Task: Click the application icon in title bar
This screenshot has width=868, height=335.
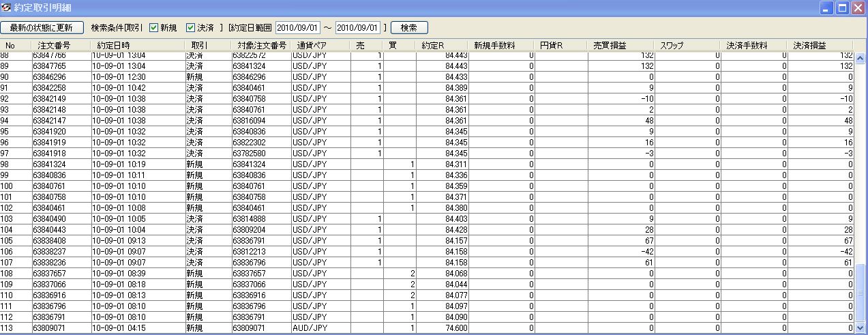Action: 7,8
